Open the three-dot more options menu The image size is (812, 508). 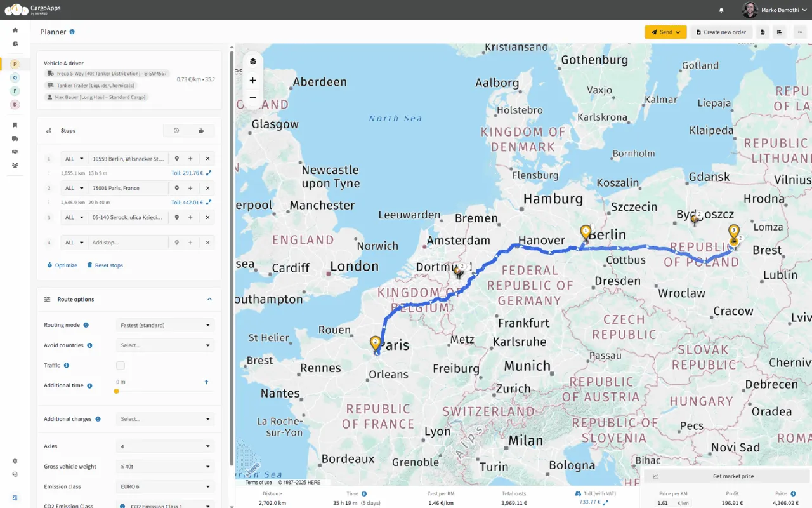pos(799,32)
